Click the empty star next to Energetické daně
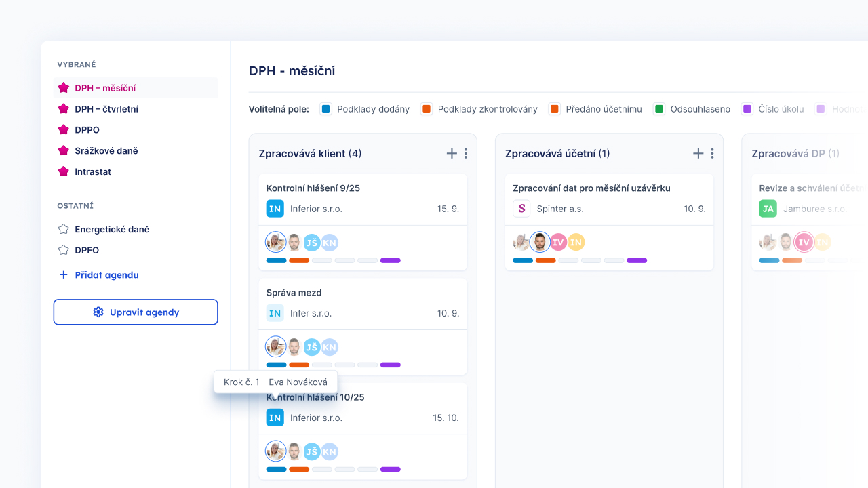Image resolution: width=868 pixels, height=488 pixels. (64, 229)
